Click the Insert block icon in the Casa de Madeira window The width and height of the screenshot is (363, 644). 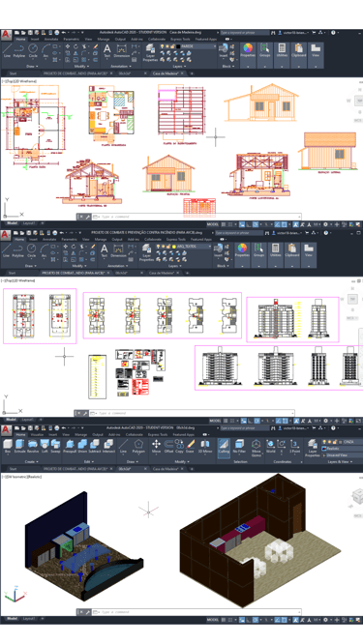(x=224, y=50)
